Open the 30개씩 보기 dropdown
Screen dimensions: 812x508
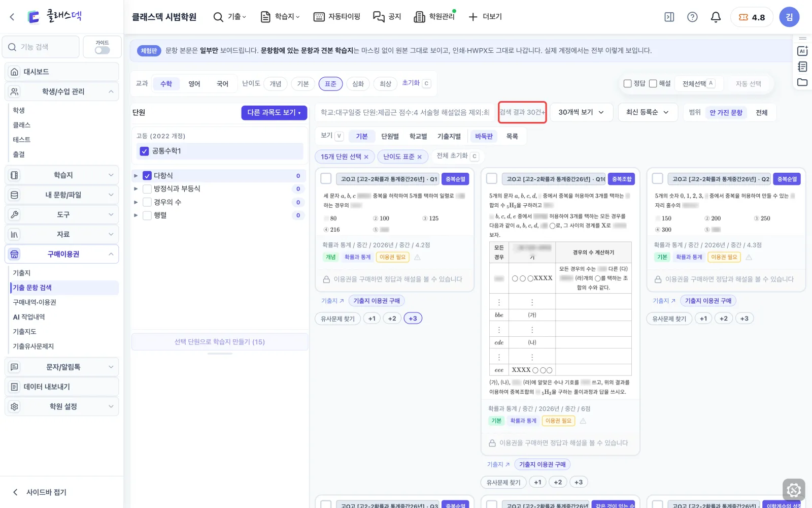click(x=582, y=112)
